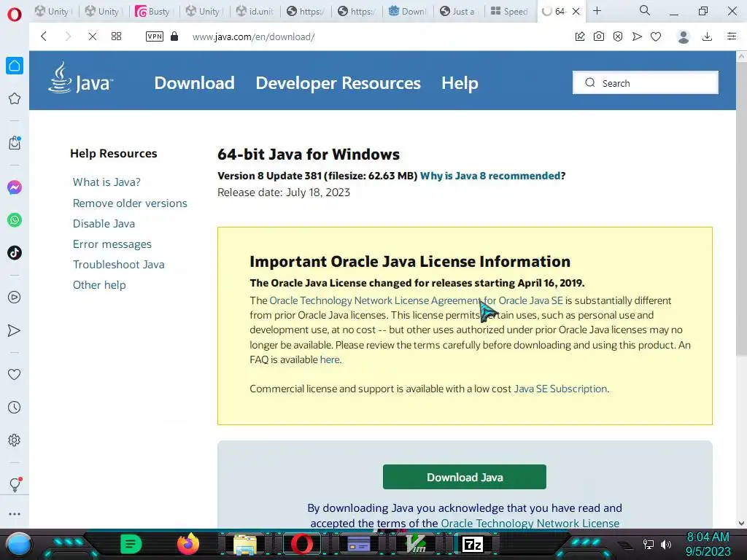Switch to the Busty tab
747x560 pixels.
click(153, 11)
